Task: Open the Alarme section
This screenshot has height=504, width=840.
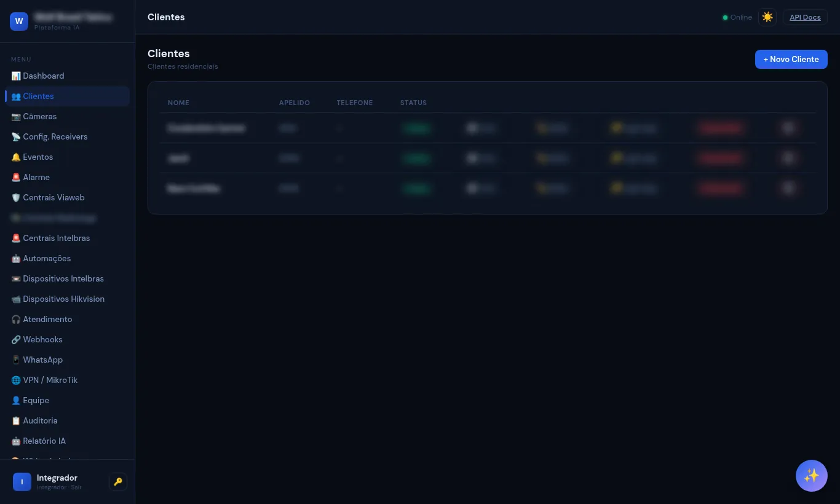Action: coord(68,177)
